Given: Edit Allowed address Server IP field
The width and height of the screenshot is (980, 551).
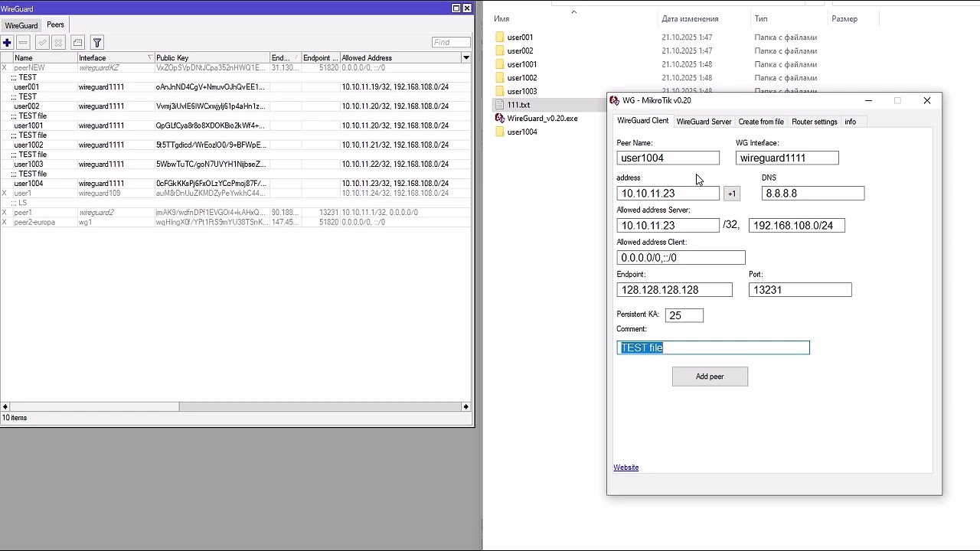Looking at the screenshot, I should [668, 226].
